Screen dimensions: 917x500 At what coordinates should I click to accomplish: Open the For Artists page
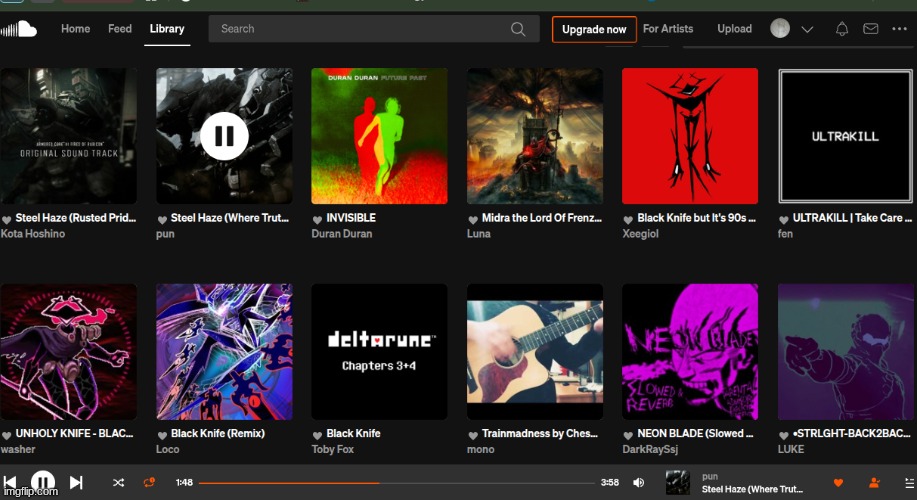click(668, 29)
